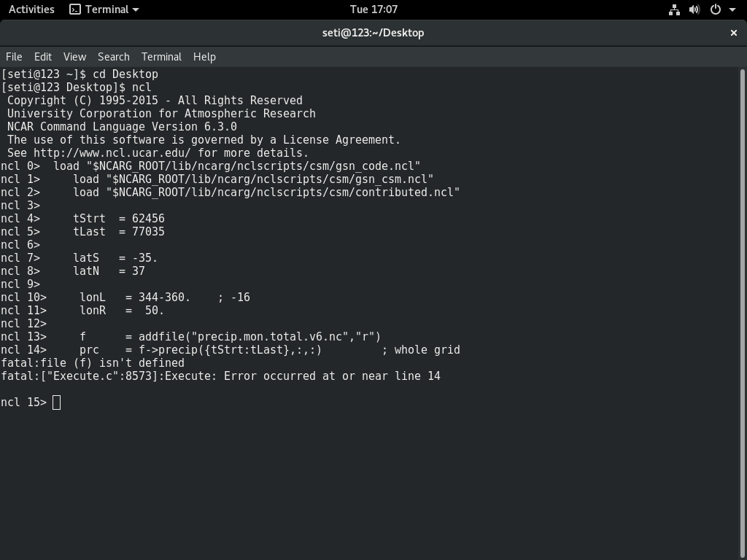Open the Terminal menu in menu bar
The width and height of the screenshot is (747, 560).
pos(161,57)
